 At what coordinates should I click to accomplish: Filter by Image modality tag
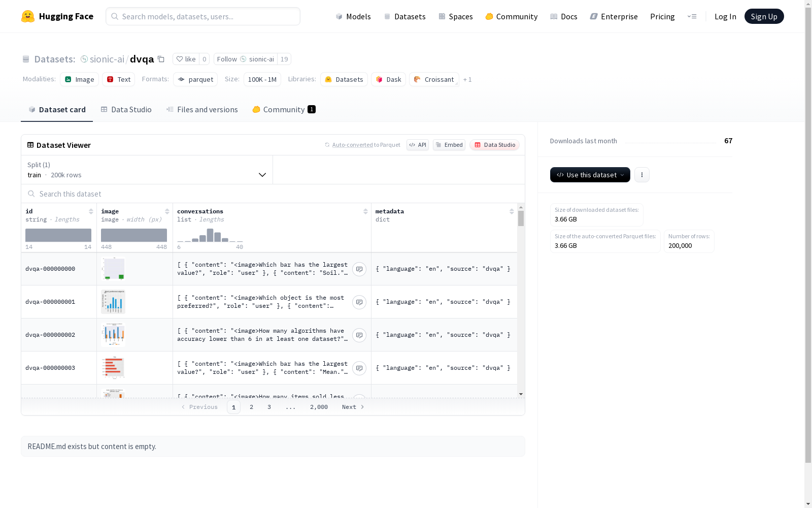point(79,79)
